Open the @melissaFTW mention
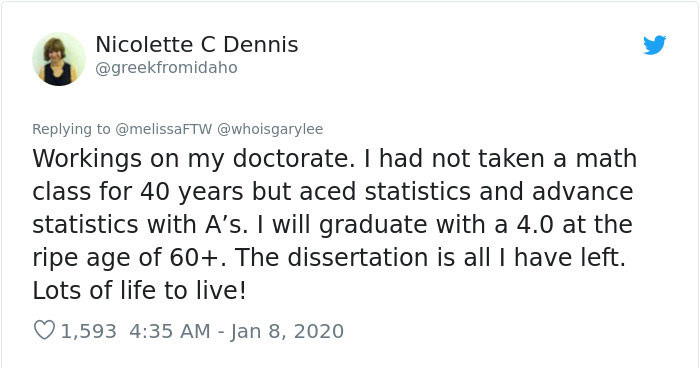 click(x=164, y=129)
